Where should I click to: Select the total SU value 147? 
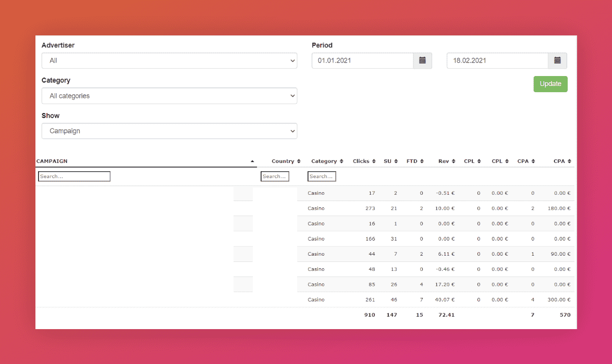(x=391, y=315)
